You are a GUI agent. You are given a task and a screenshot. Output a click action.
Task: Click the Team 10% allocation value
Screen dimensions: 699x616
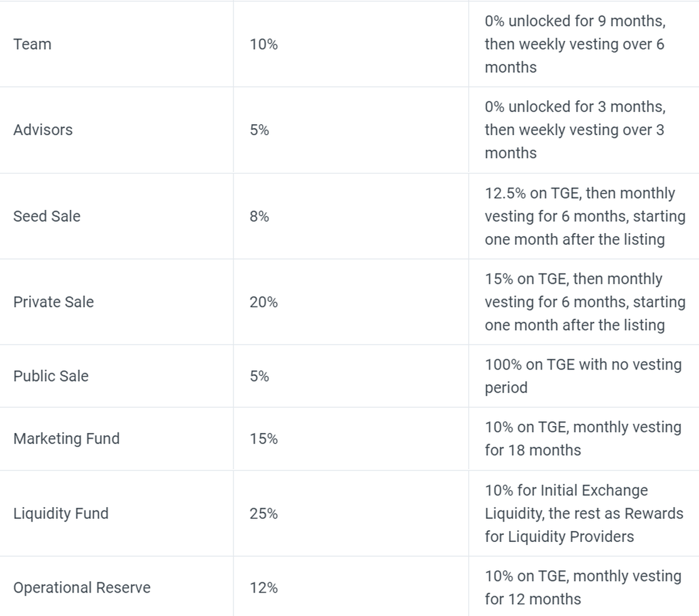264,44
